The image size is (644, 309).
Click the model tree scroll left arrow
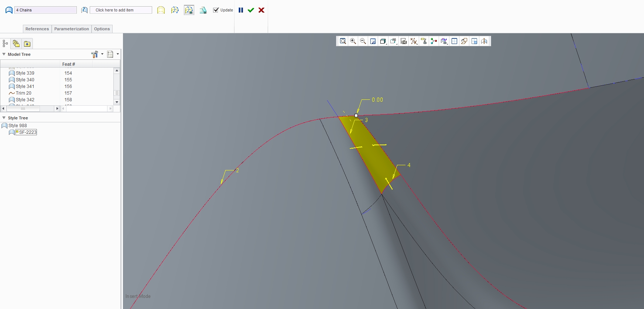coord(3,109)
